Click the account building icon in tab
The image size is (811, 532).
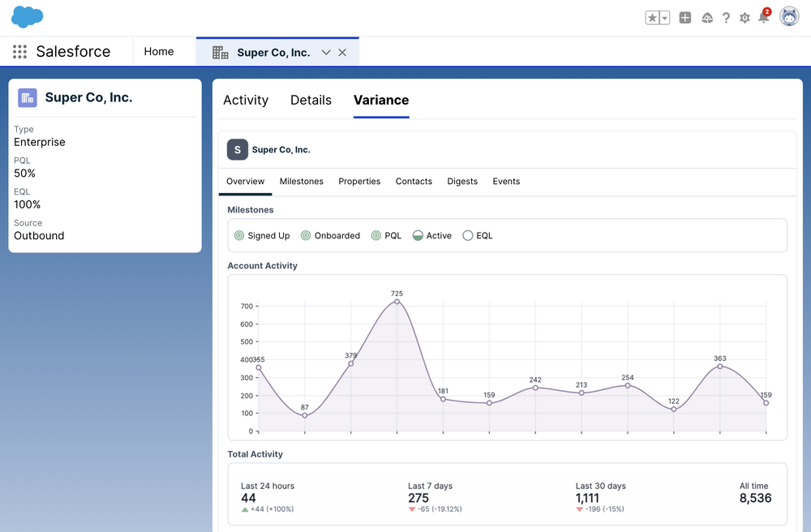coord(221,52)
